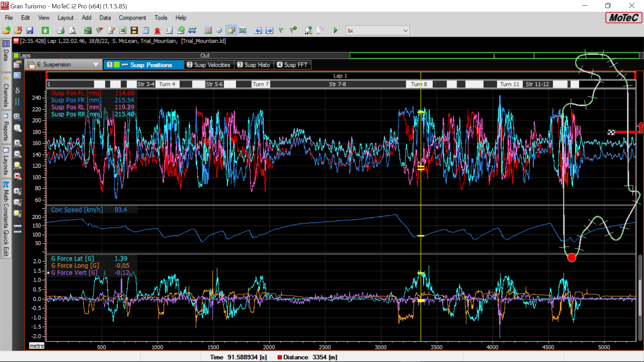
Task: Select the Susp Pos FL channel label
Action: coord(76,93)
